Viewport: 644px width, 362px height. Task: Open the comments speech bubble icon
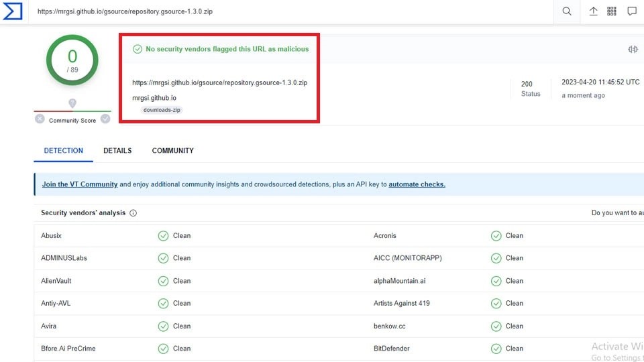632,11
